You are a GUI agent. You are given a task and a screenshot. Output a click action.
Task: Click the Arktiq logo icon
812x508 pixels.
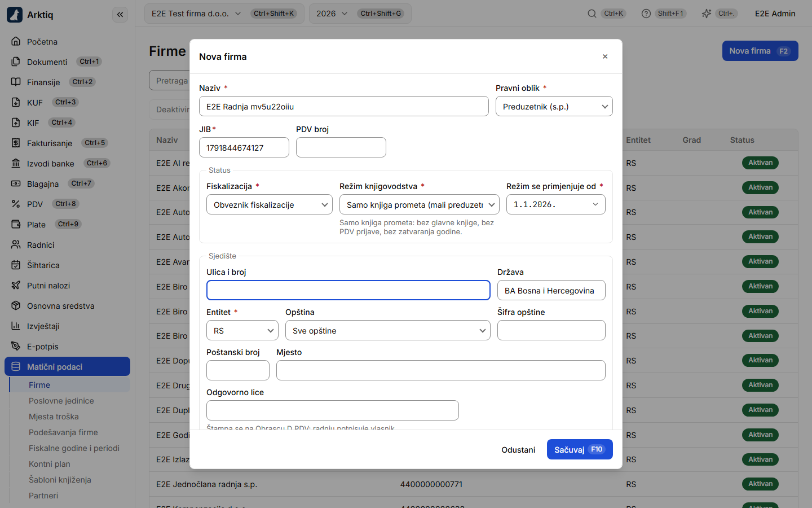15,15
